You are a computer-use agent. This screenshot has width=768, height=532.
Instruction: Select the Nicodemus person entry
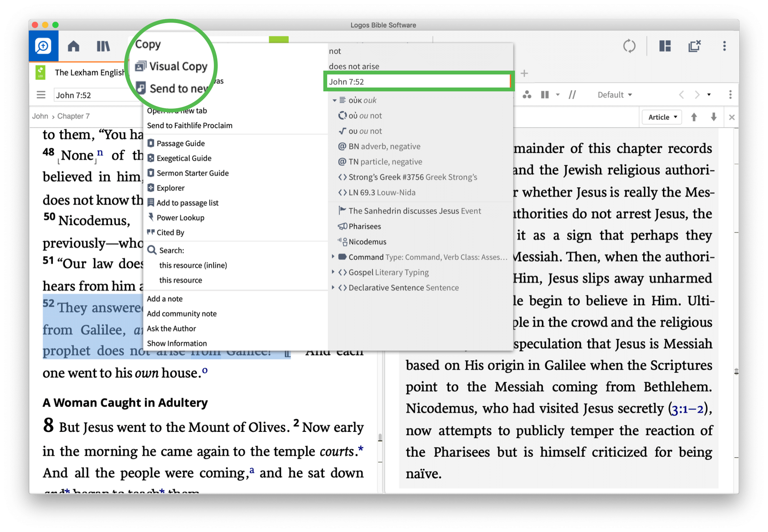pyautogui.click(x=362, y=241)
